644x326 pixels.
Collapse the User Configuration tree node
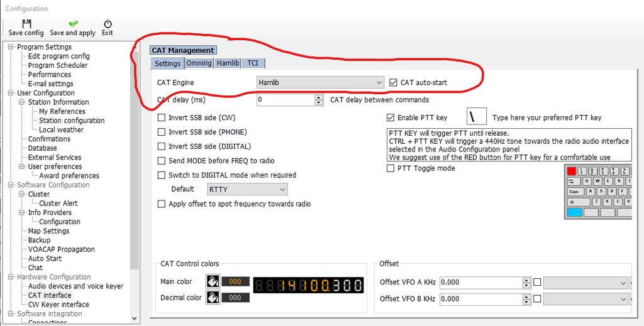tap(11, 93)
